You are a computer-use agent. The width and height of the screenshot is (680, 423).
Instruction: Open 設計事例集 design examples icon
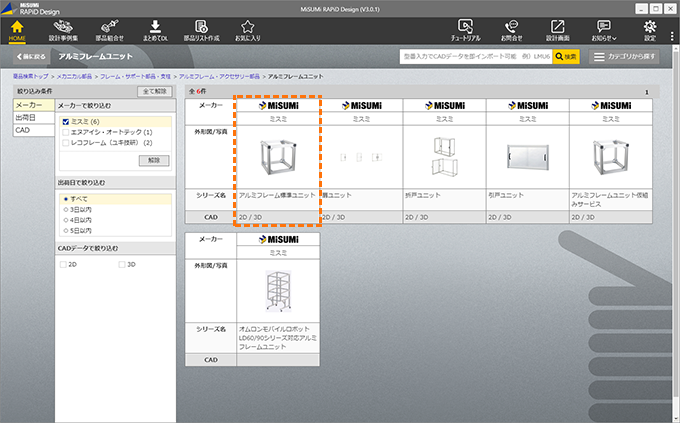tap(64, 29)
